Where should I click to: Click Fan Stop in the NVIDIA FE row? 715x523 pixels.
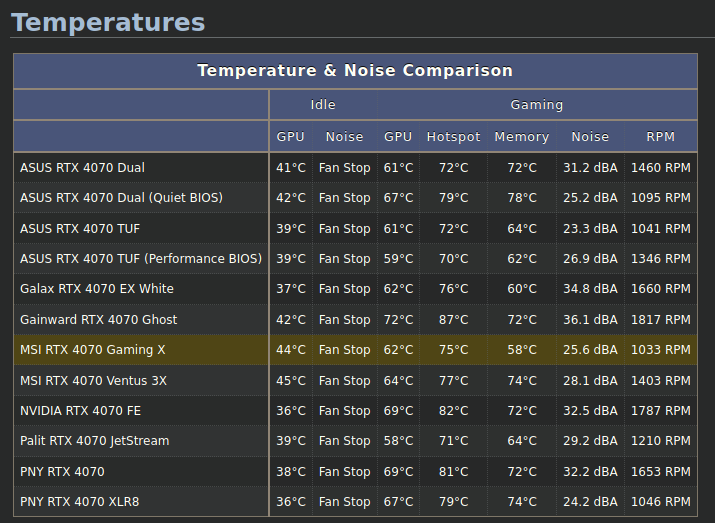[344, 411]
